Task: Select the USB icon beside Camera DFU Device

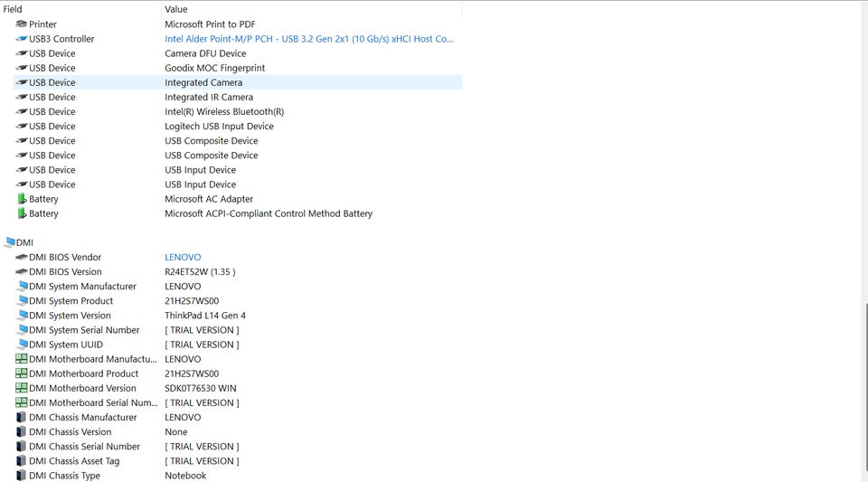Action: click(21, 53)
